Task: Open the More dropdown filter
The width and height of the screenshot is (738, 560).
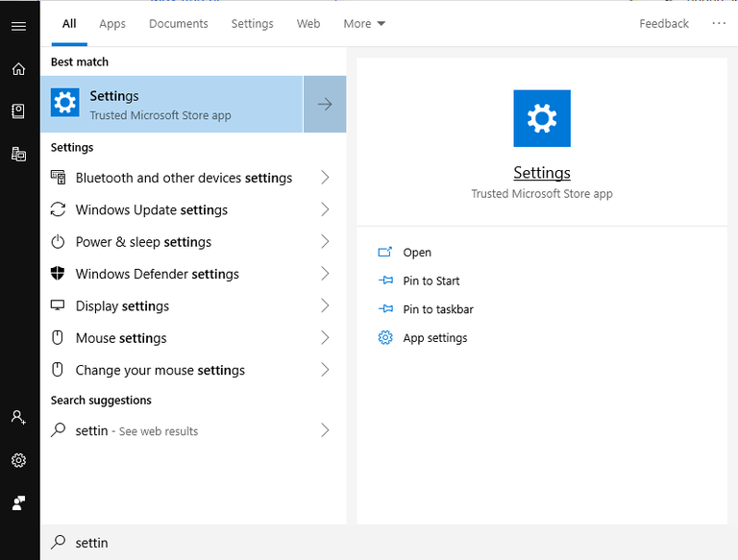Action: point(364,23)
